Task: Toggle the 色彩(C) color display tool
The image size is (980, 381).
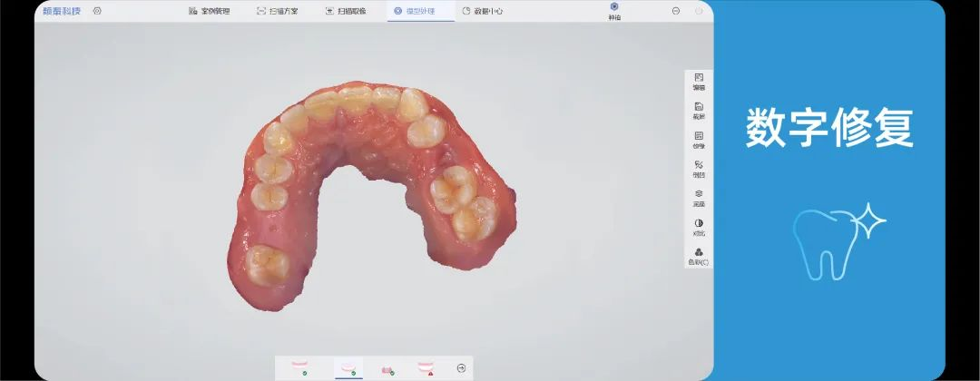Action: 699,256
